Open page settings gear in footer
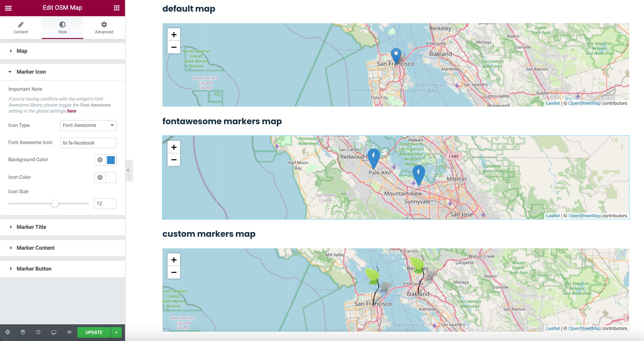This screenshot has height=341, width=644. (x=8, y=332)
